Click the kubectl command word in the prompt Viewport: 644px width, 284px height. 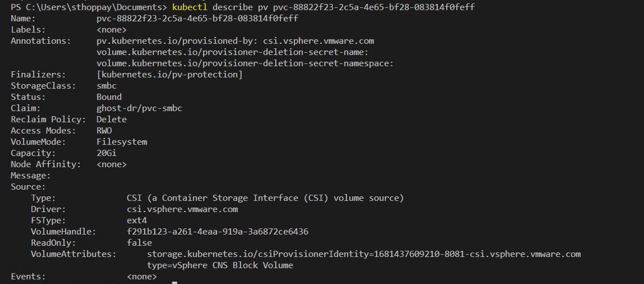pyautogui.click(x=189, y=7)
